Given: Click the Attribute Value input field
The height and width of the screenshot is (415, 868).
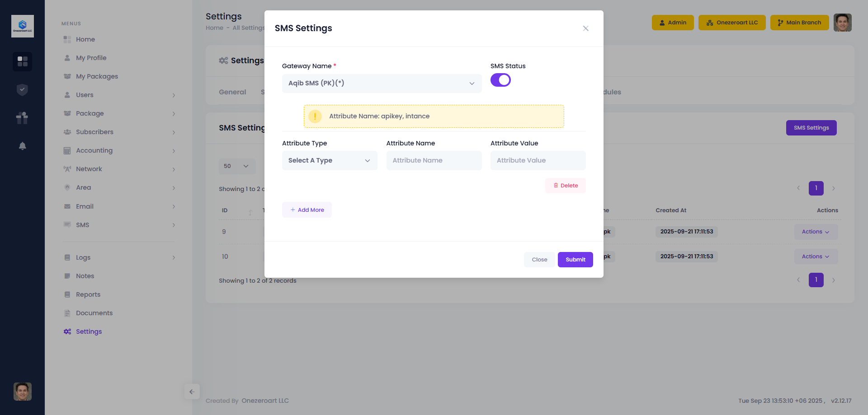Looking at the screenshot, I should pyautogui.click(x=538, y=161).
